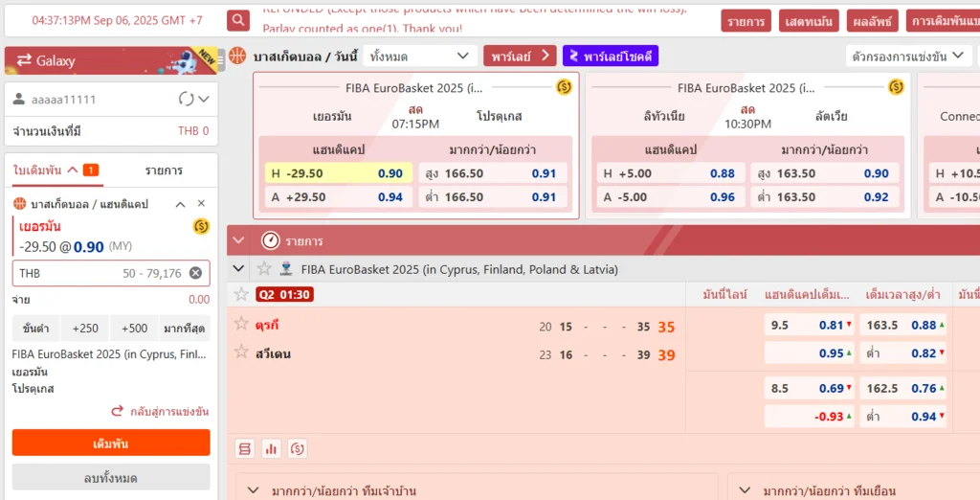Open the ทั้งหมด dropdown filter
The height and width of the screenshot is (500, 980).
422,57
